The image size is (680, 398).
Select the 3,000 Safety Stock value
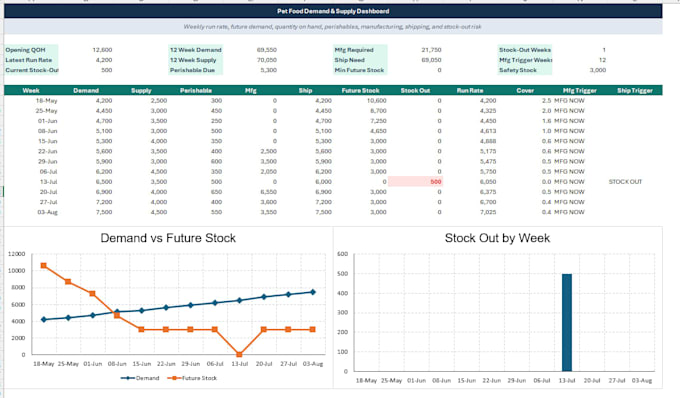click(598, 70)
